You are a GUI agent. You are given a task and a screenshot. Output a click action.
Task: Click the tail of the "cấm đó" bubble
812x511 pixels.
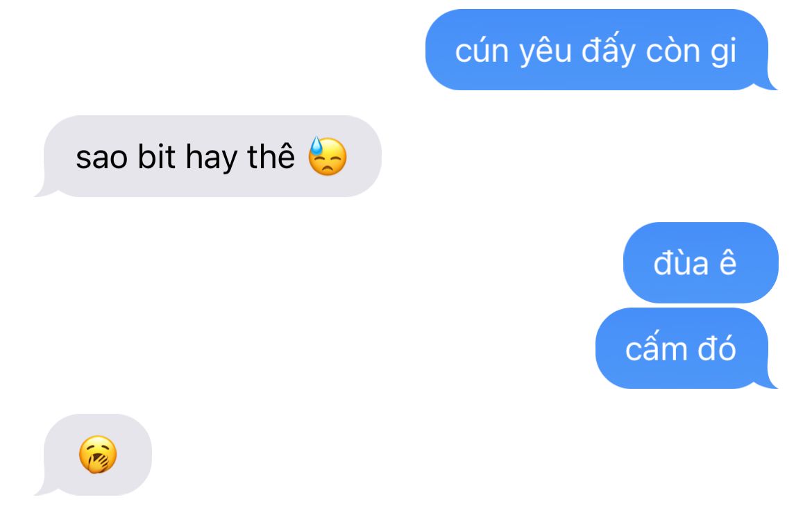770,381
